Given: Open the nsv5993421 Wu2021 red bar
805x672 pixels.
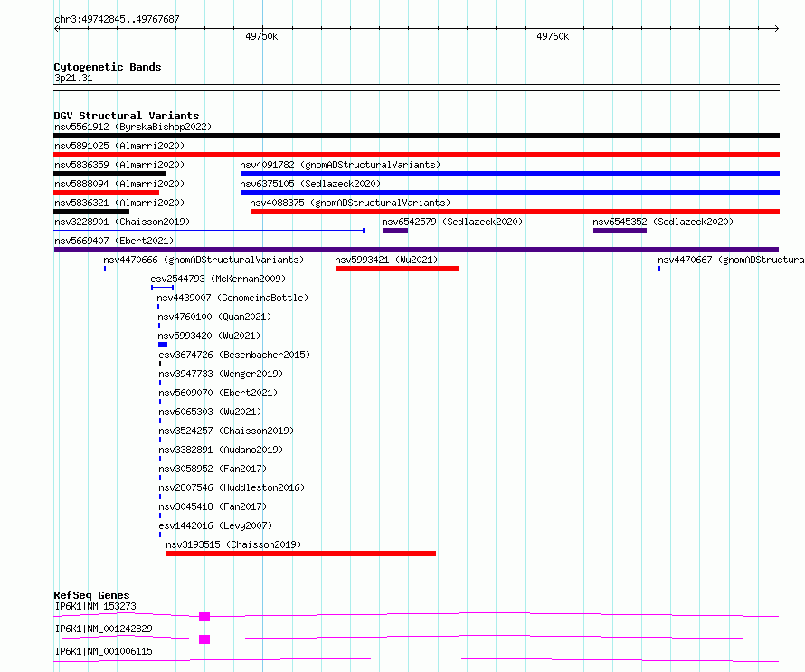Looking at the screenshot, I should pos(397,269).
